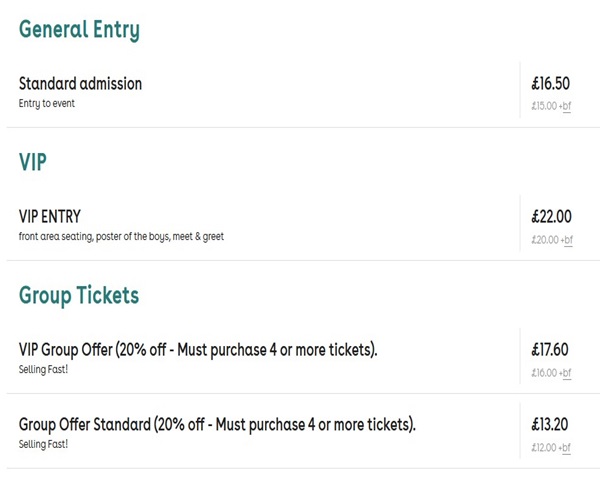The image size is (600, 481).
Task: Click the £22.00 VIP entry price
Action: (x=551, y=217)
